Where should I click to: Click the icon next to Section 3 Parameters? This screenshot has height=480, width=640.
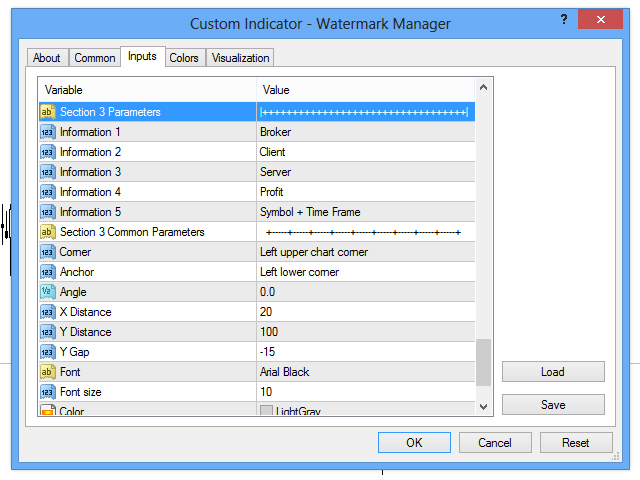coord(48,112)
